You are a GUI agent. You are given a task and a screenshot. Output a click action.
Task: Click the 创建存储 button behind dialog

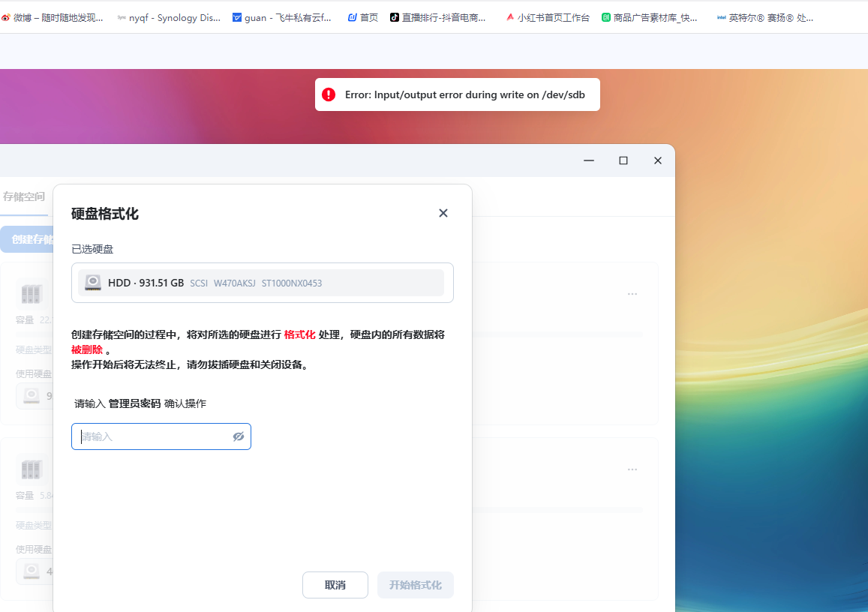(x=28, y=239)
